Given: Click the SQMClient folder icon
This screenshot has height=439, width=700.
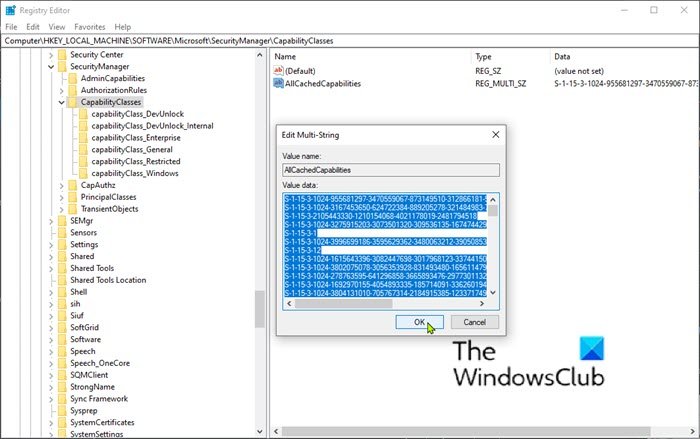Looking at the screenshot, I should coord(62,375).
